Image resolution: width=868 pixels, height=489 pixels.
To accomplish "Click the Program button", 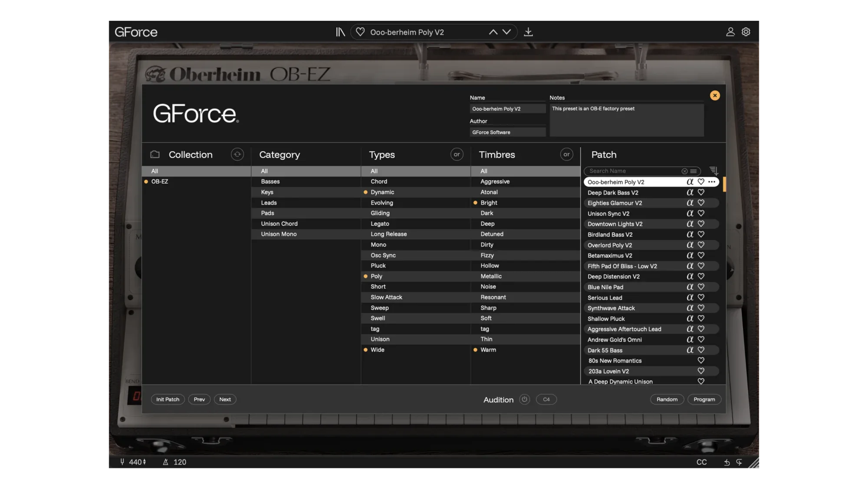I will click(x=704, y=400).
